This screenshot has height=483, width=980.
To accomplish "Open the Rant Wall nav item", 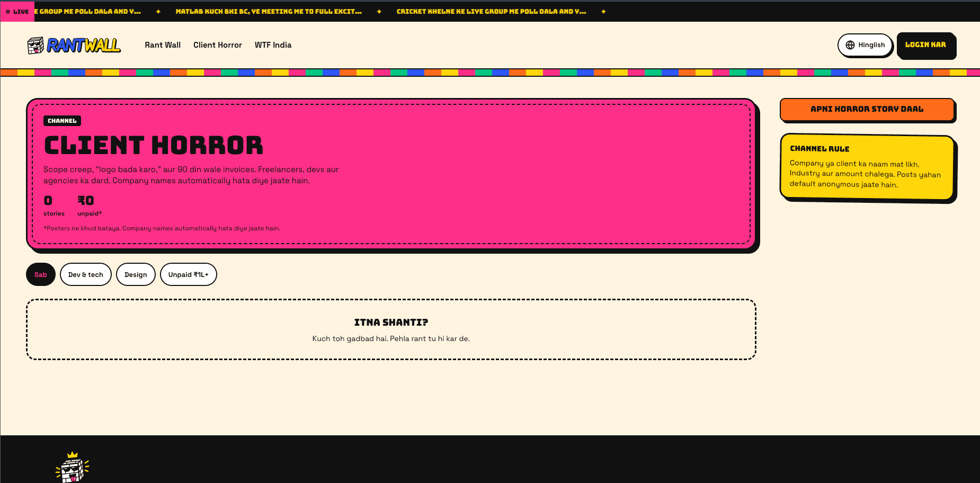I will [163, 45].
